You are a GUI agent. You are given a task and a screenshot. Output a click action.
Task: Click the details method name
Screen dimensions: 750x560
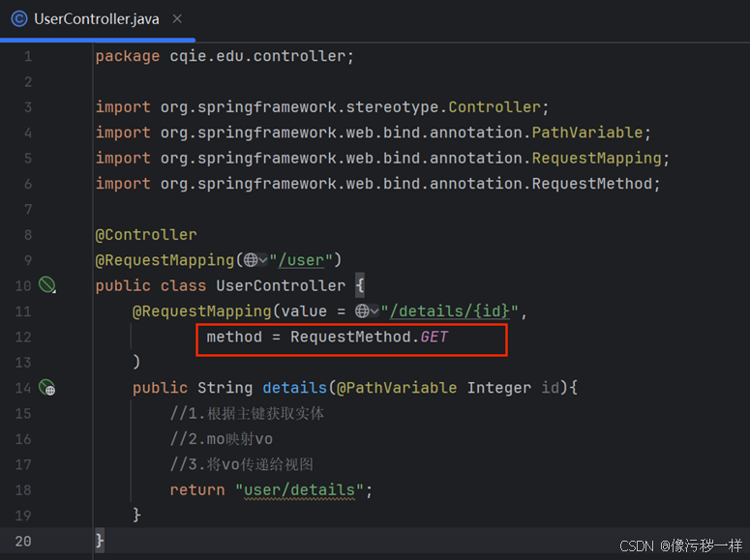coord(294,388)
